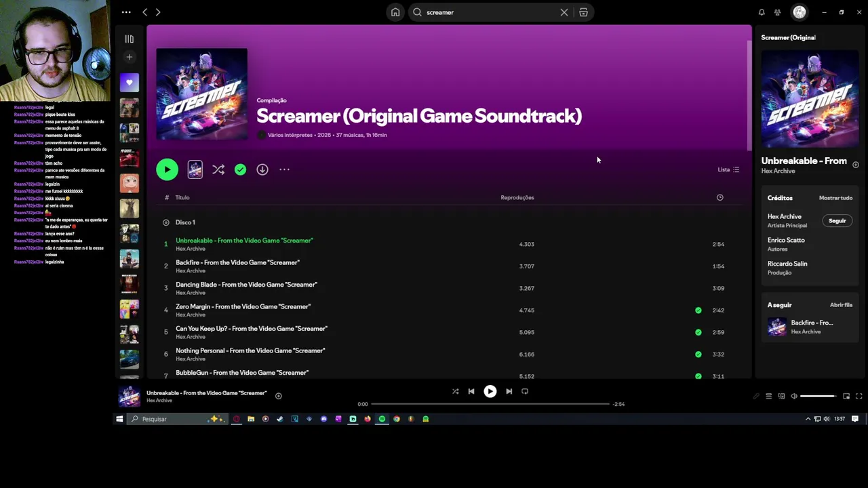Viewport: 868px width, 488px height.
Task: Open the Spotify three-dots app menu
Action: tap(126, 12)
